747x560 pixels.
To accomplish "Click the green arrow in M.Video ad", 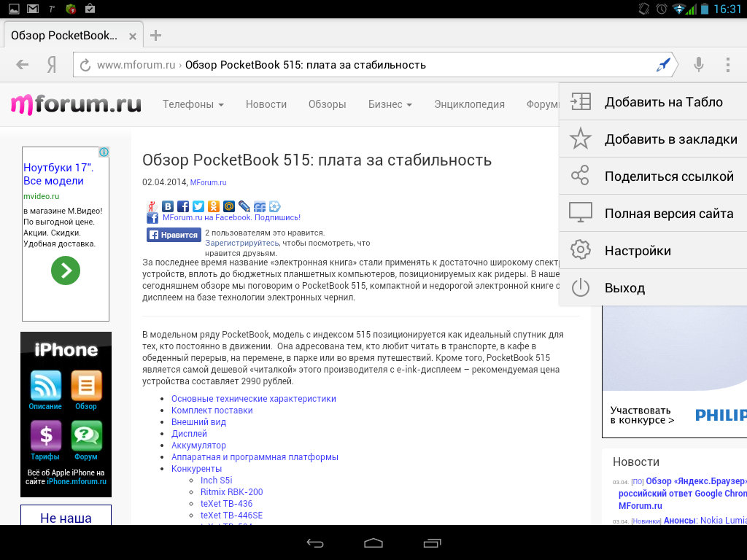I will (66, 271).
